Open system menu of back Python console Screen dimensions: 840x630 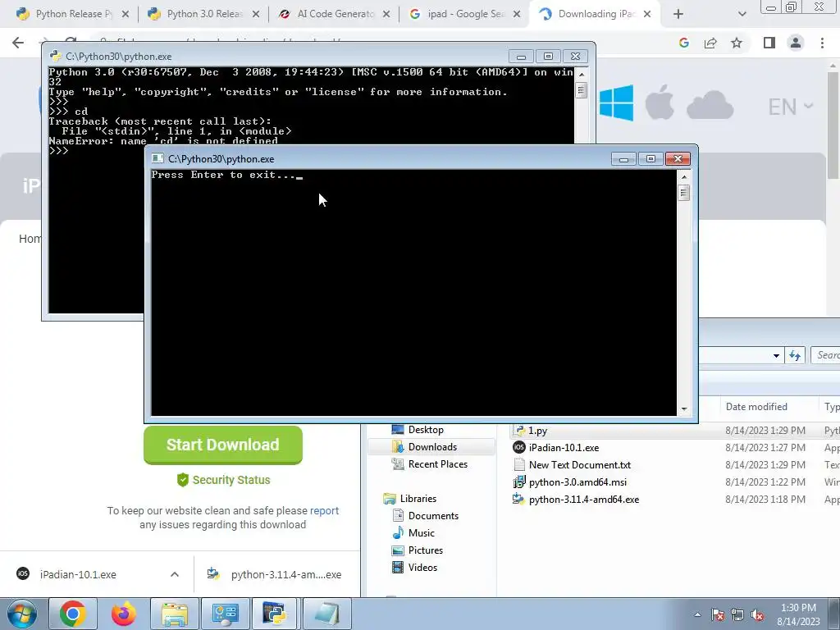click(x=55, y=56)
